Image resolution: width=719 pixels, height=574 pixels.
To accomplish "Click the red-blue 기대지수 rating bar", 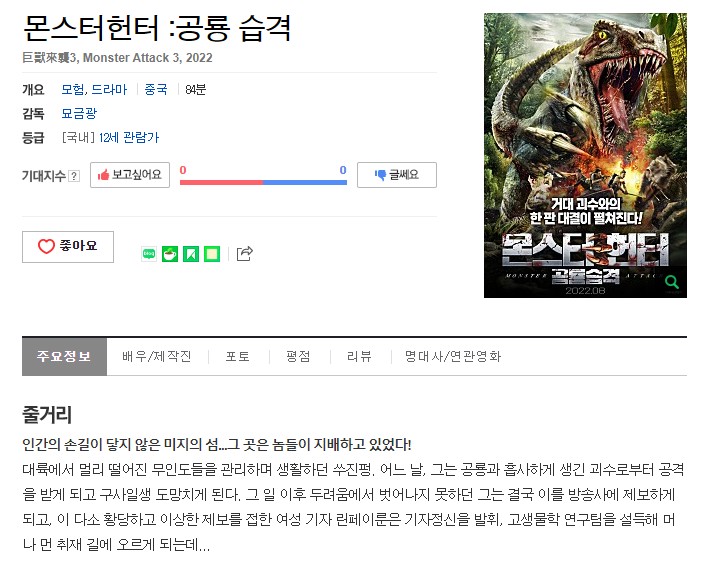I will pos(263,182).
